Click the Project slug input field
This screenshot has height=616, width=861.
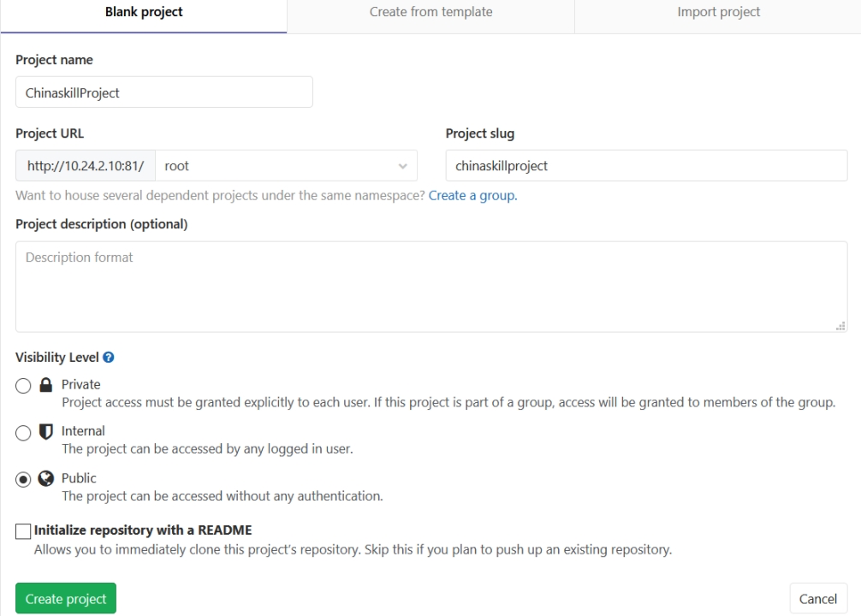click(646, 166)
